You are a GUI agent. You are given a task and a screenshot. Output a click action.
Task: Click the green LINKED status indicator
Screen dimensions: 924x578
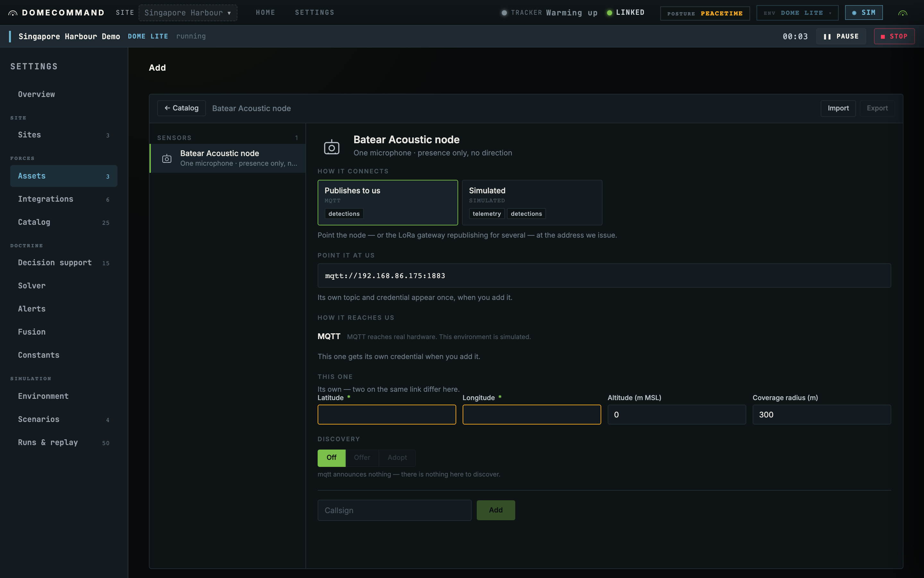[x=625, y=13]
